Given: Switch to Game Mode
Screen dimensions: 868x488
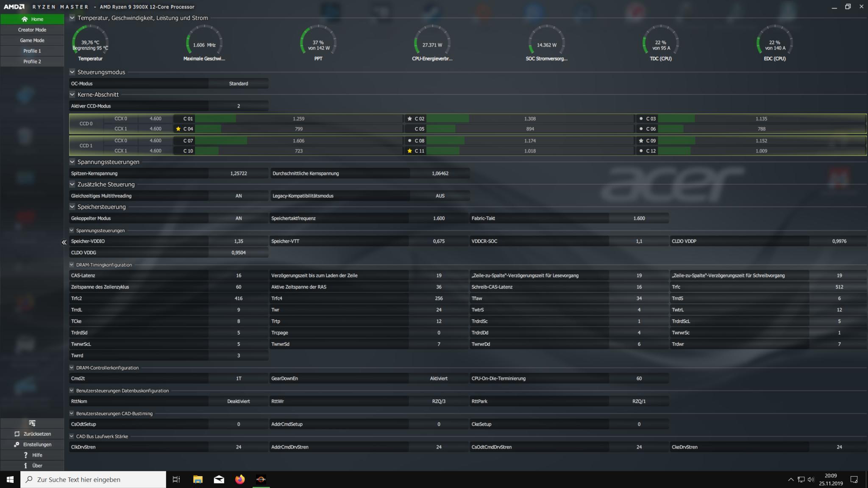Looking at the screenshot, I should 32,40.
